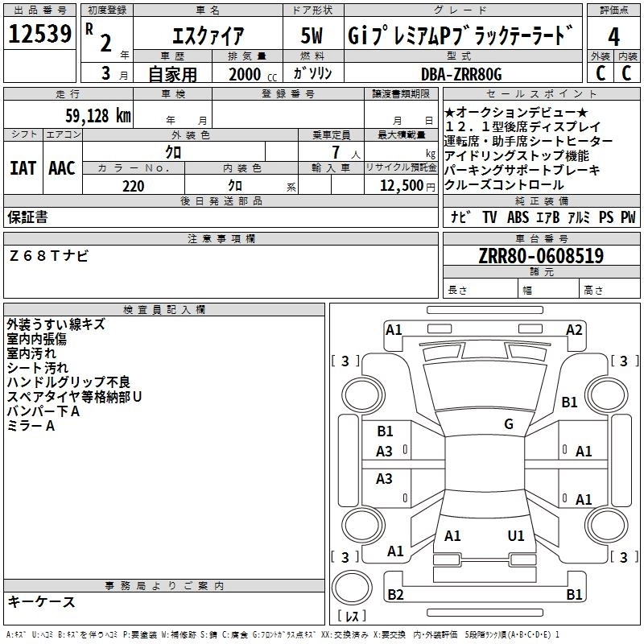Click the evaluation score 4
The width and height of the screenshot is (644, 644).
coord(613,35)
